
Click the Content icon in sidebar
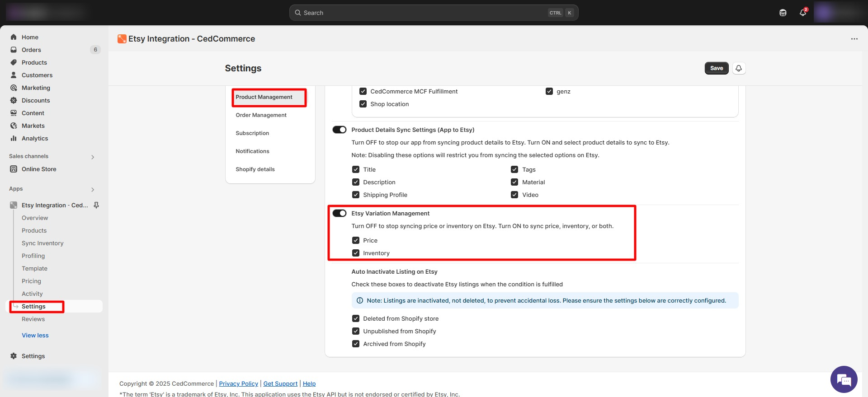coord(14,113)
